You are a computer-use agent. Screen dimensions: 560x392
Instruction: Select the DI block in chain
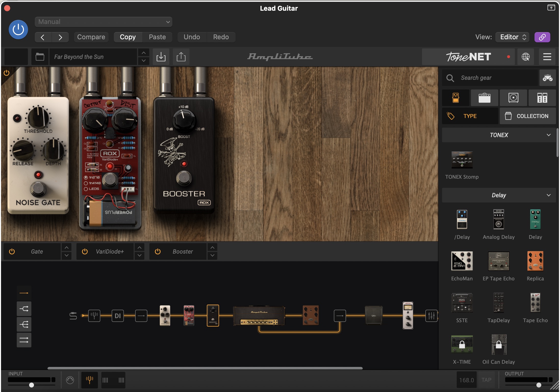coord(118,316)
